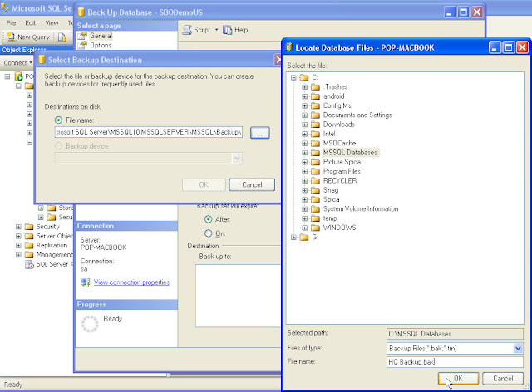The width and height of the screenshot is (532, 392).
Task: Click the Help icon in Back Up Database
Action: [x=227, y=30]
